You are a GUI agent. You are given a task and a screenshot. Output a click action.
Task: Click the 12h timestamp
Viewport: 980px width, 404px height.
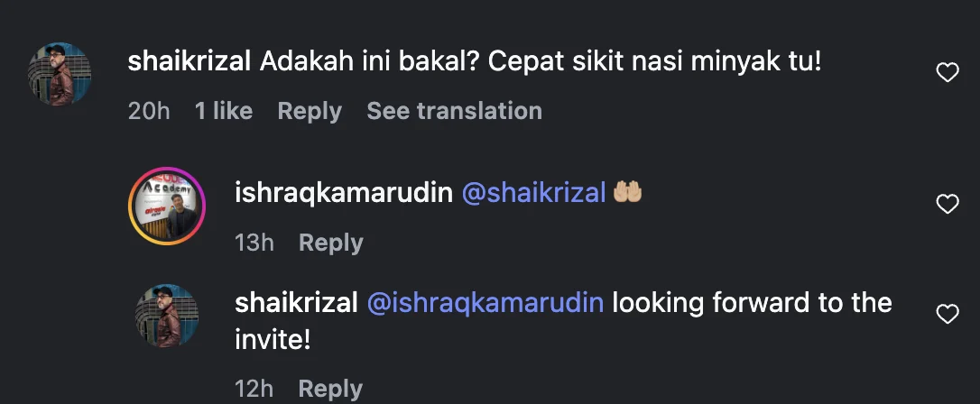pyautogui.click(x=254, y=389)
